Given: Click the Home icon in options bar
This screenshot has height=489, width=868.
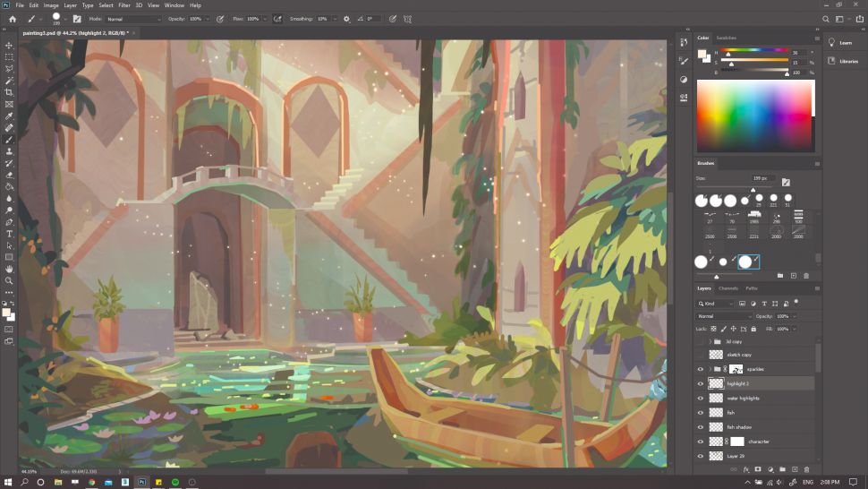Looking at the screenshot, I should pyautogui.click(x=13, y=19).
